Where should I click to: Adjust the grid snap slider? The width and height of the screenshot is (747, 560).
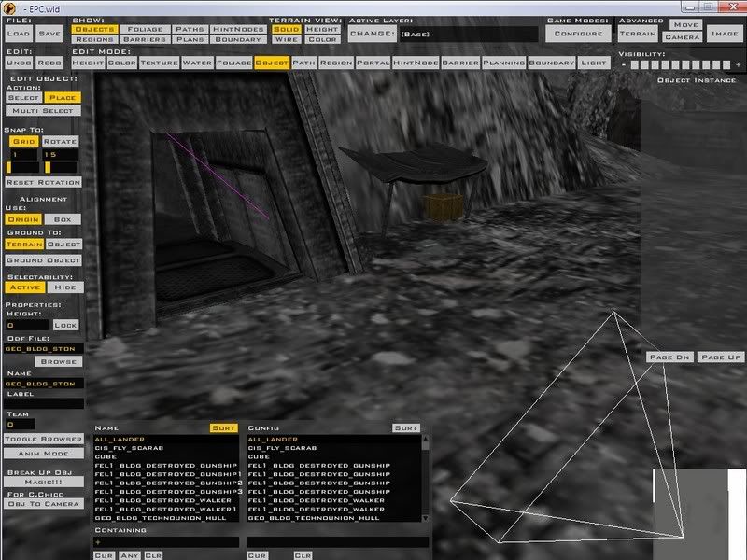click(21, 167)
